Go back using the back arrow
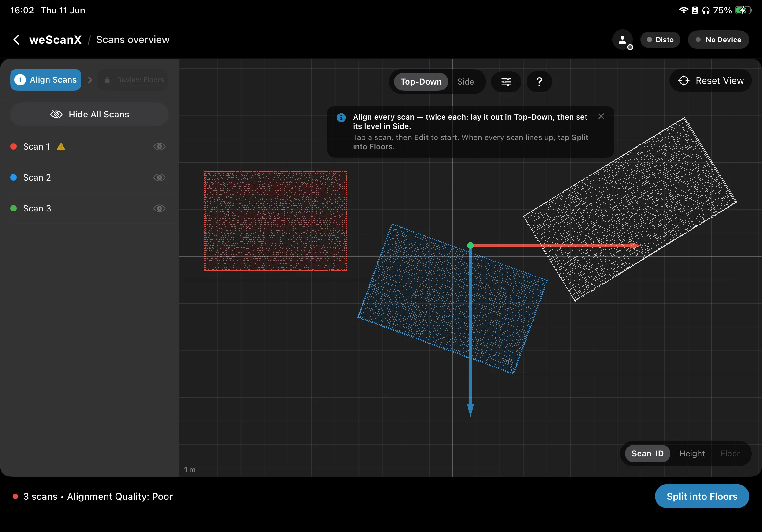The width and height of the screenshot is (762, 532). coord(16,40)
